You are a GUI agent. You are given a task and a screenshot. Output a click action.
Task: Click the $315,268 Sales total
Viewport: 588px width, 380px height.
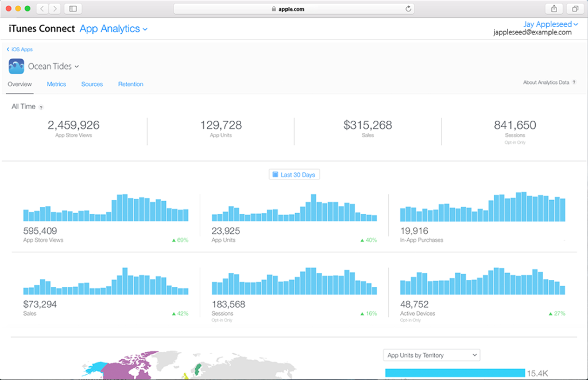[368, 125]
